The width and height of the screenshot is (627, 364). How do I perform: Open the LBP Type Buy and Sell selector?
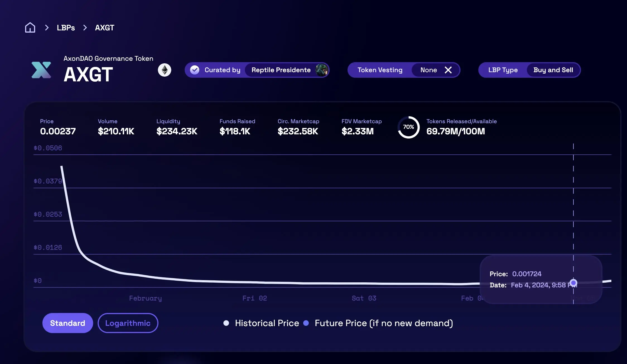pyautogui.click(x=553, y=70)
